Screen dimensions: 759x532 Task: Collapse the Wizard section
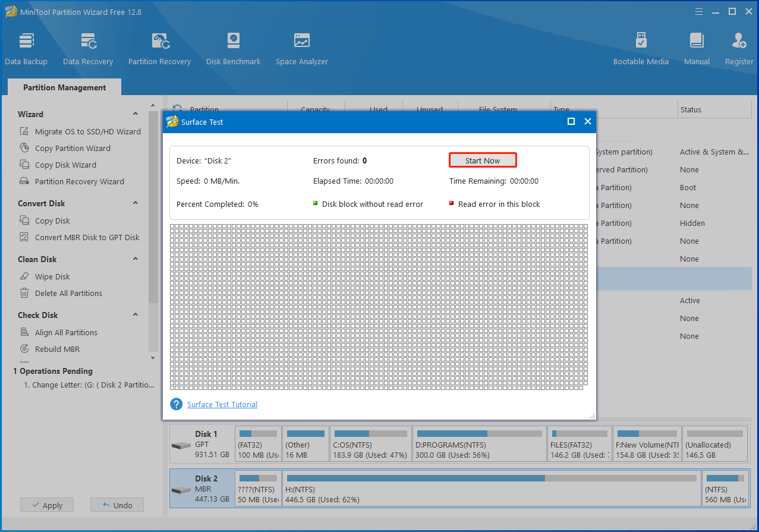click(x=136, y=114)
